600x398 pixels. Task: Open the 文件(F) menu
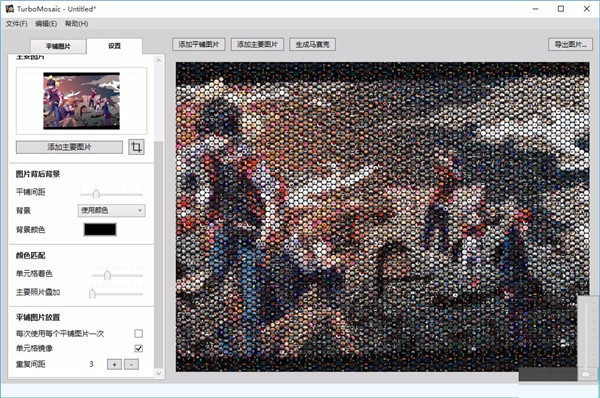tap(16, 24)
